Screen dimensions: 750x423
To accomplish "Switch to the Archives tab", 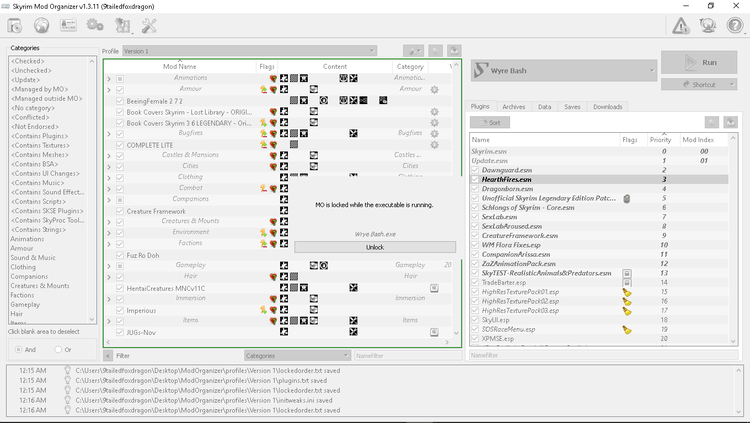I will (514, 107).
